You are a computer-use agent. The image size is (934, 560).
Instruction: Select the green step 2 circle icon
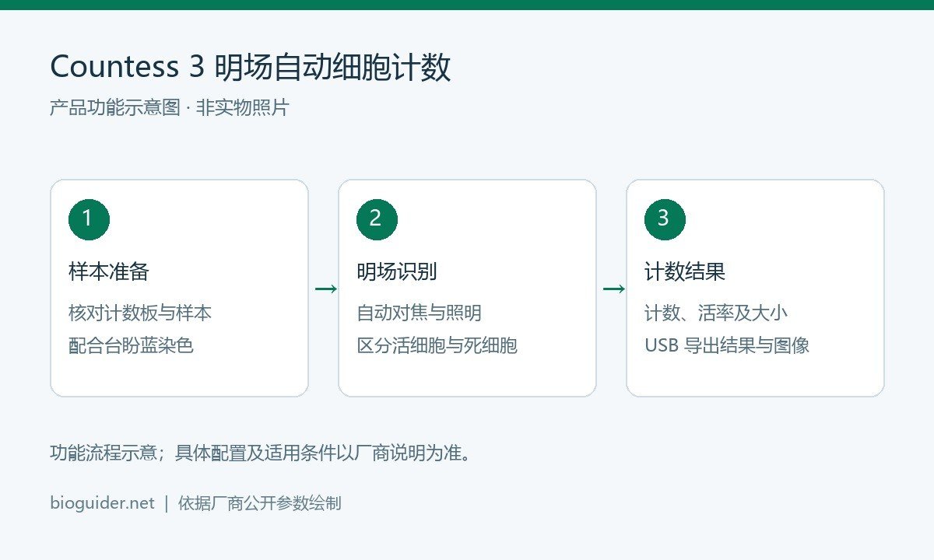(377, 219)
